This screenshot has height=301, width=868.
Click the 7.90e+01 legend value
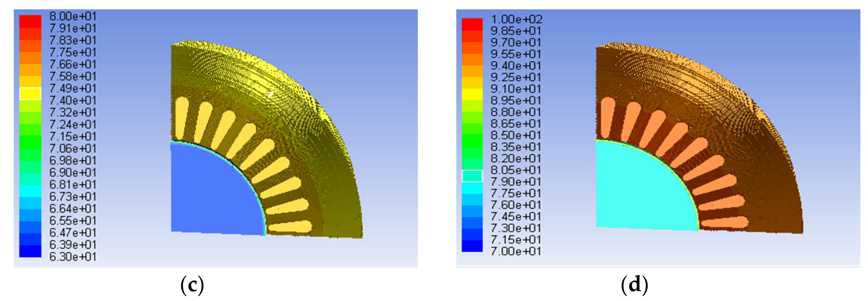pos(516,182)
